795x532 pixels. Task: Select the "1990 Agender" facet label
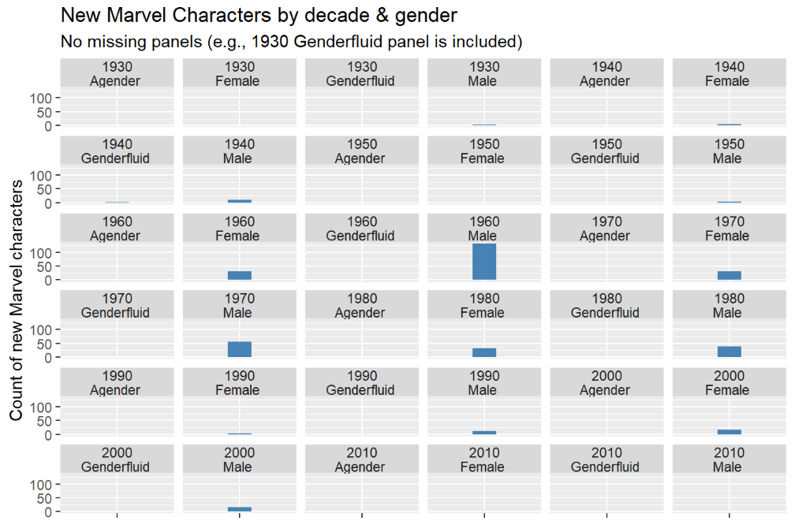coord(116,383)
